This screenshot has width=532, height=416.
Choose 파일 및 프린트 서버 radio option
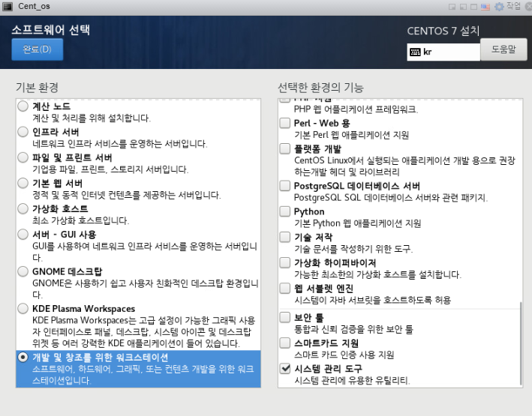[x=23, y=157]
